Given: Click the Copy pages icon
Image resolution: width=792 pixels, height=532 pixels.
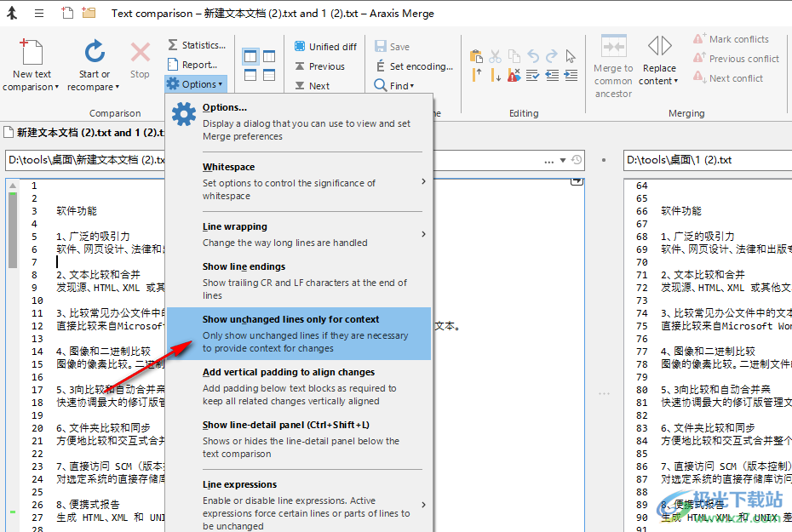Looking at the screenshot, I should point(514,56).
